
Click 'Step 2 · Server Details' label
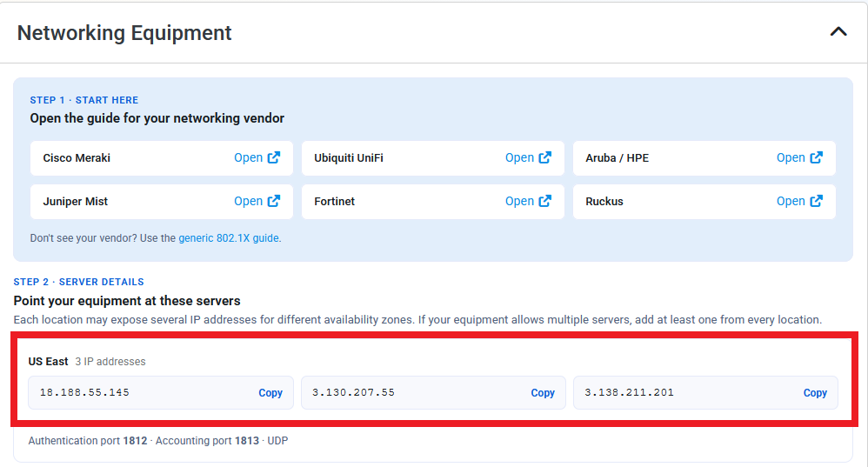(78, 282)
